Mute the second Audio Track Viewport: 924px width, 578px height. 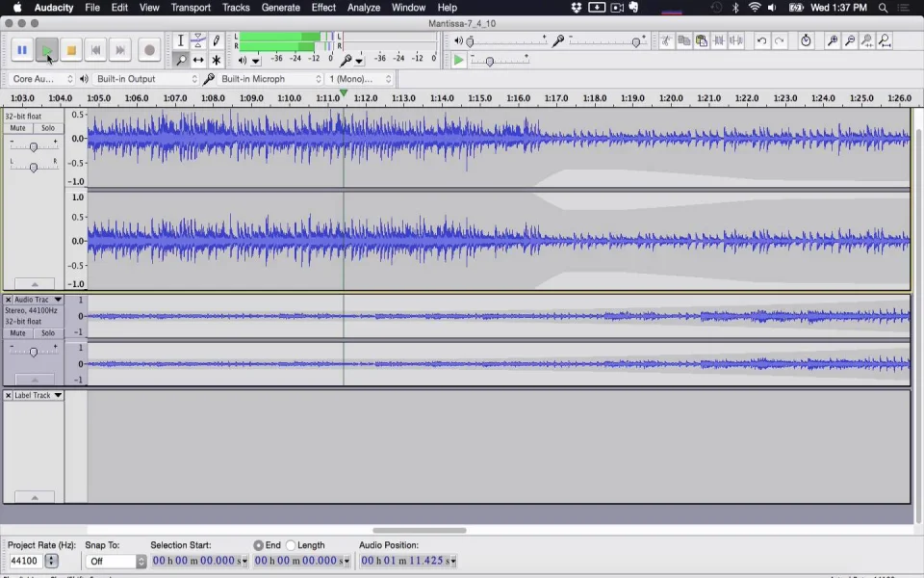18,333
